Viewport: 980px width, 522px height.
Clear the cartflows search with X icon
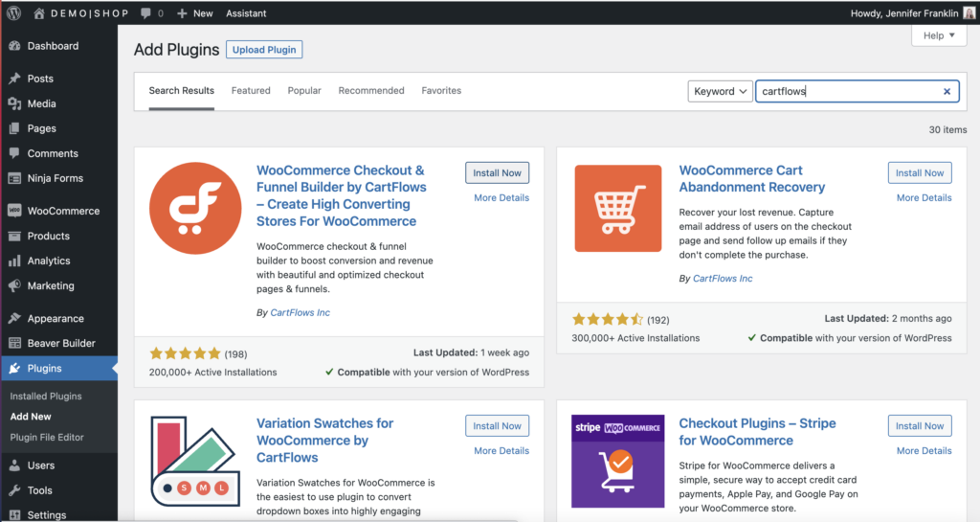pyautogui.click(x=947, y=91)
